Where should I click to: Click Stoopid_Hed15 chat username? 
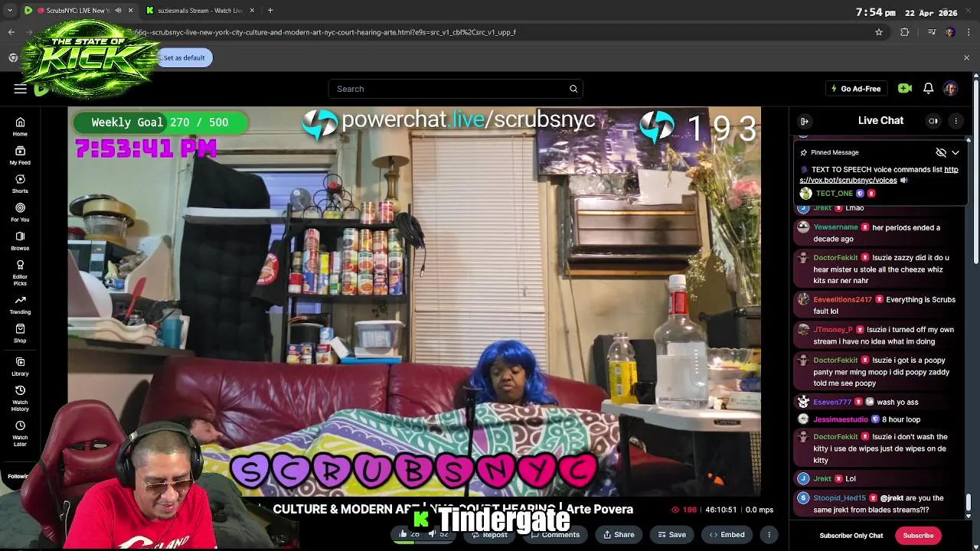tap(840, 498)
